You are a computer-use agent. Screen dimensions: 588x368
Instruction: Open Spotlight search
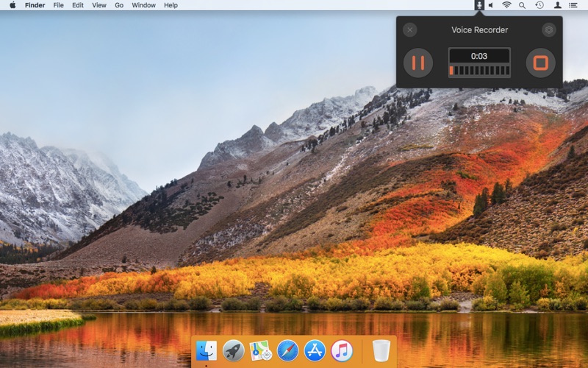pyautogui.click(x=522, y=5)
